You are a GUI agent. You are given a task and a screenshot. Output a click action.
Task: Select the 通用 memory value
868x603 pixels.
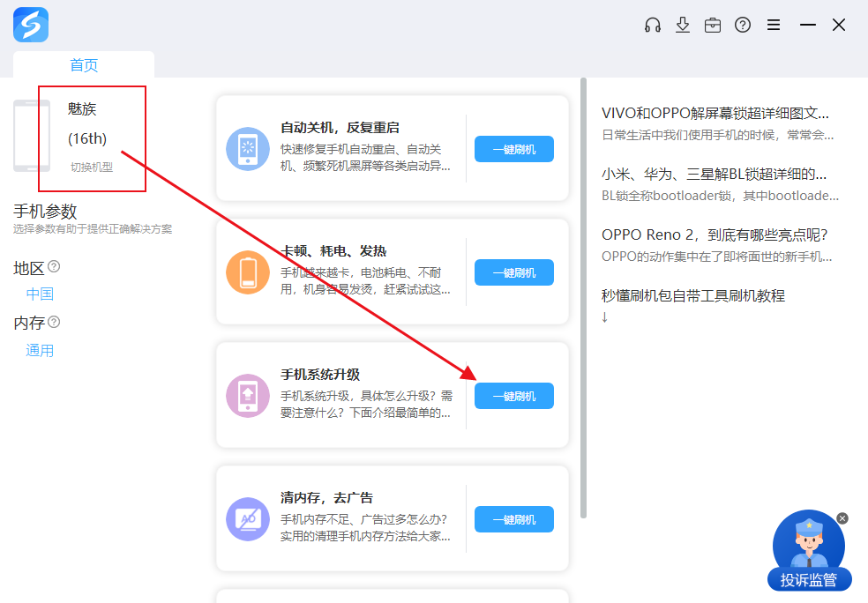(40, 351)
